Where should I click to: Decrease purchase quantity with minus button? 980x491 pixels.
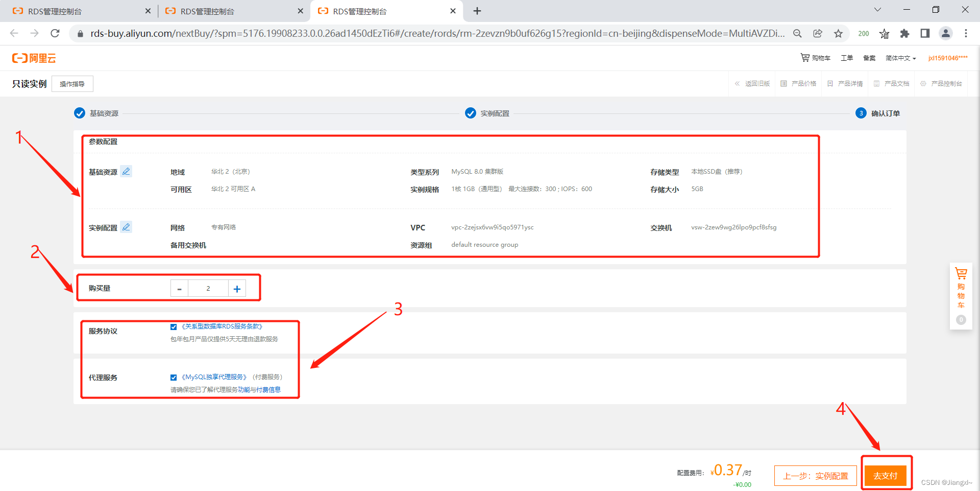click(x=179, y=289)
